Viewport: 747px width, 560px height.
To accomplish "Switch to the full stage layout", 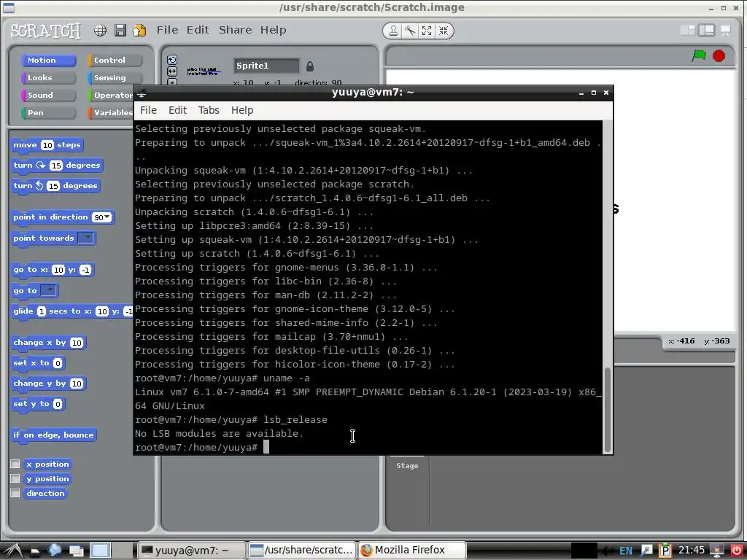I will [706, 31].
